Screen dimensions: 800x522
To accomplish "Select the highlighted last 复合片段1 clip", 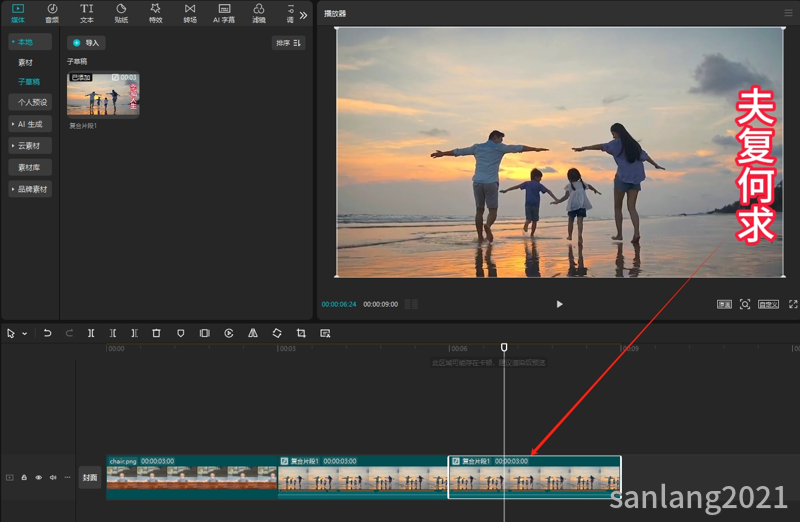I will click(534, 477).
